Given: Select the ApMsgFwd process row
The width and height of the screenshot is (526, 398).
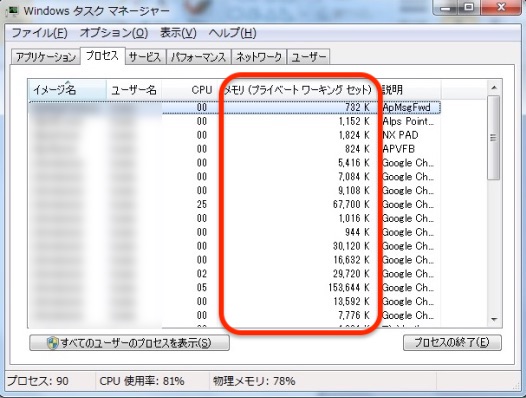Looking at the screenshot, I should (x=235, y=107).
